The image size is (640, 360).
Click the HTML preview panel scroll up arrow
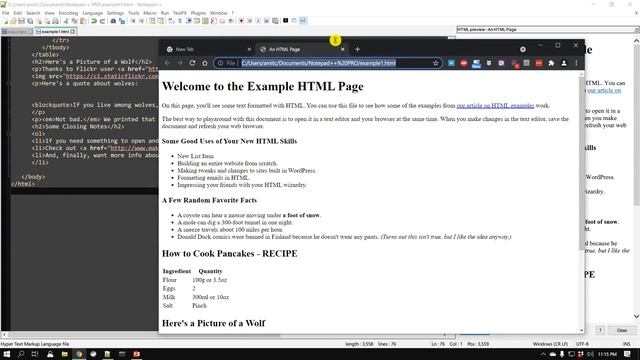click(636, 41)
